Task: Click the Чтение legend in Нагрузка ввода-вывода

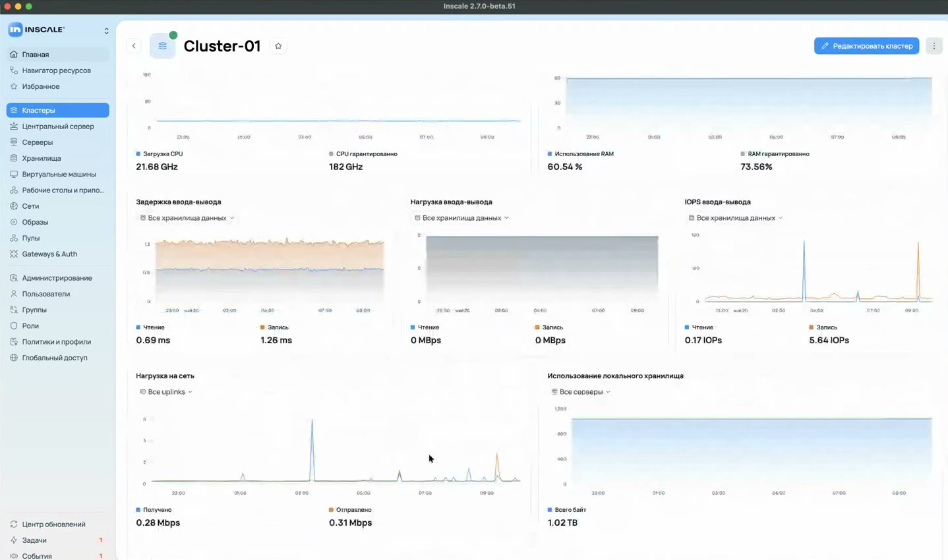Action: pyautogui.click(x=425, y=327)
